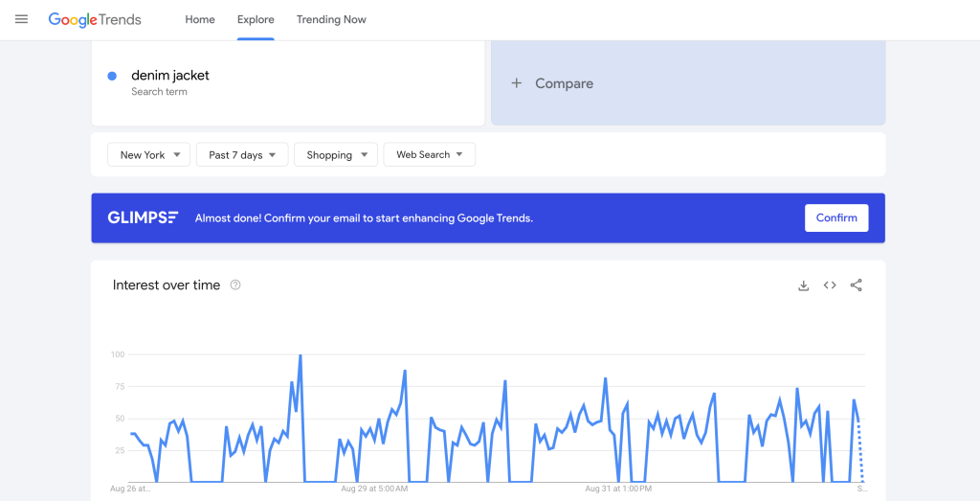Click the Glimpse logo in banner
The width and height of the screenshot is (980, 501).
144,217
